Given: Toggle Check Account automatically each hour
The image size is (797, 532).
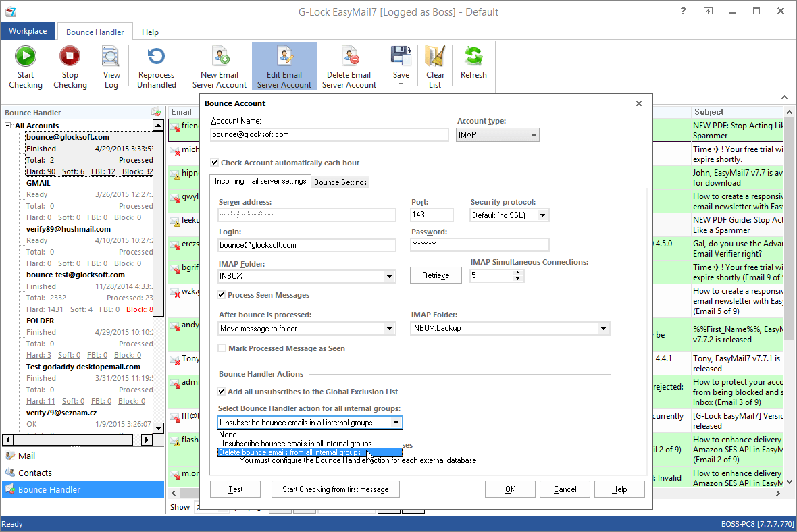Looking at the screenshot, I should [215, 163].
